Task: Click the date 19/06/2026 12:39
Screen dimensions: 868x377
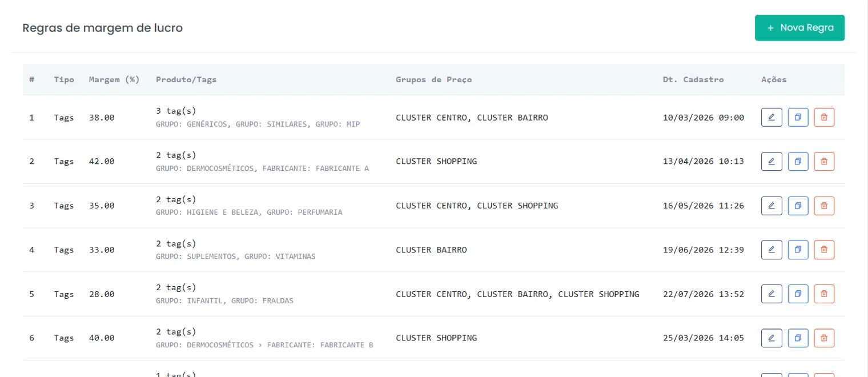Action: pyautogui.click(x=704, y=250)
